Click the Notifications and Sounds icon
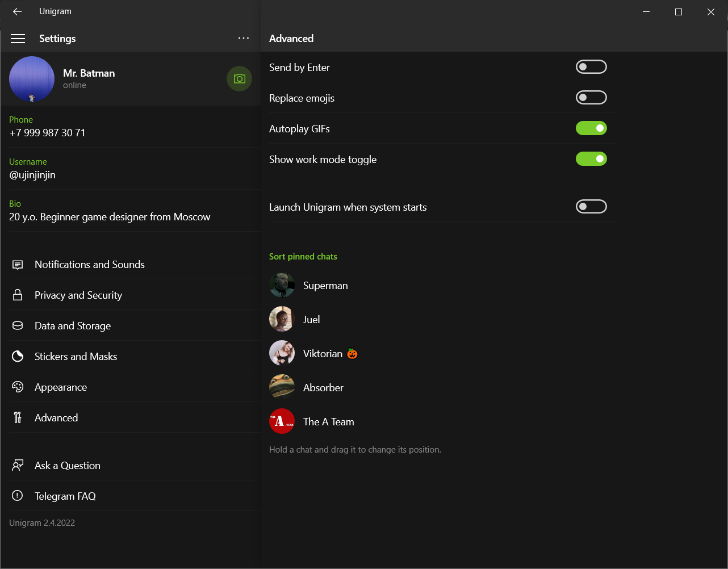This screenshot has width=728, height=569. pyautogui.click(x=18, y=265)
